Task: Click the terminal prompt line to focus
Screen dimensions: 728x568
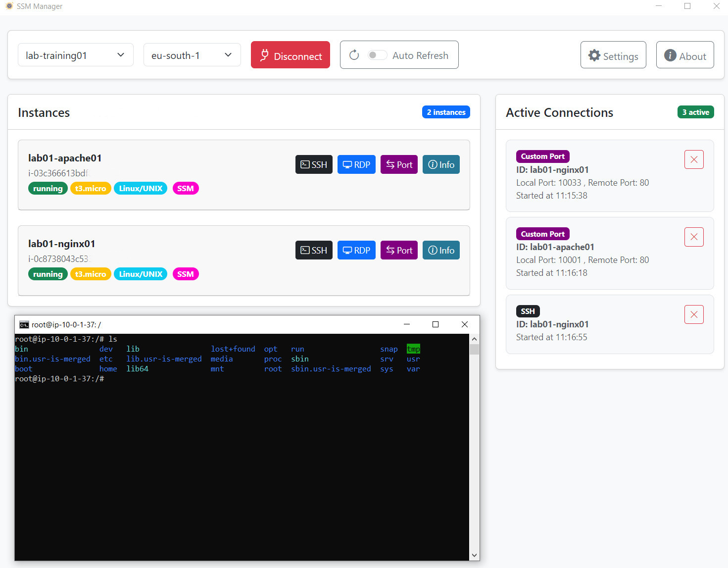Action: coord(59,379)
